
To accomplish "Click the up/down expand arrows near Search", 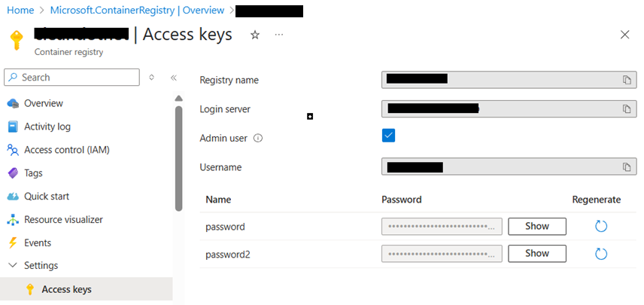I will (151, 78).
